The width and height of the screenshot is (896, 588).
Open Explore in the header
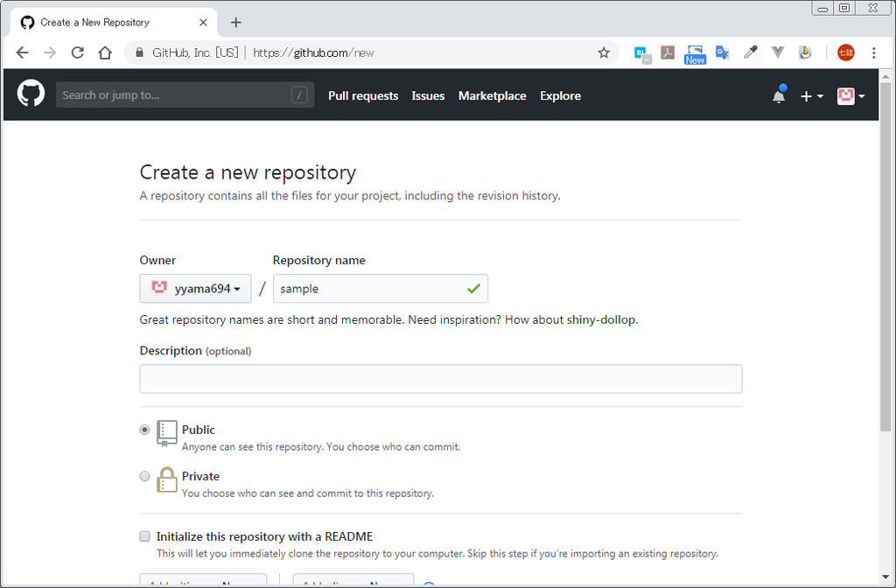click(560, 96)
